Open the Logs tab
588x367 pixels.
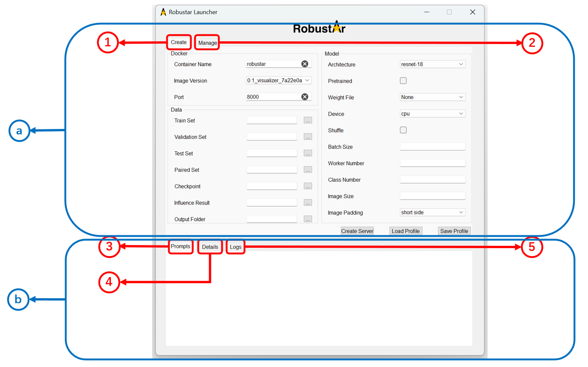236,247
